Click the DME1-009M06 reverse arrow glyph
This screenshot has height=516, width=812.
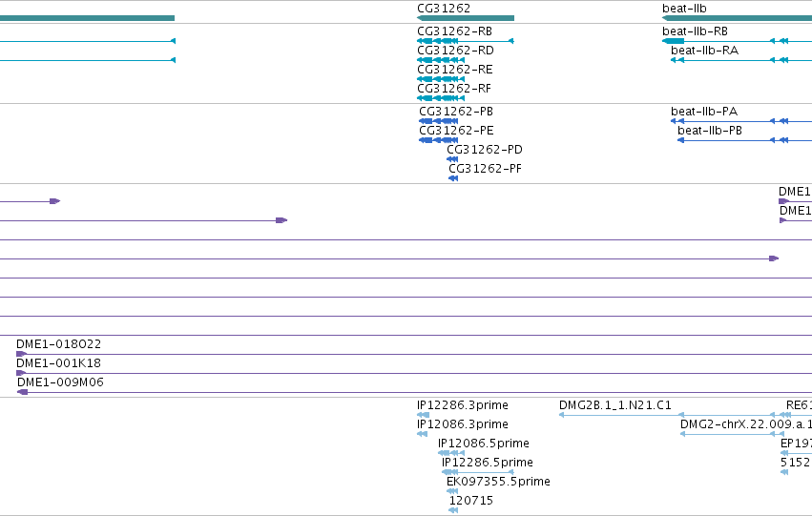(x=22, y=392)
